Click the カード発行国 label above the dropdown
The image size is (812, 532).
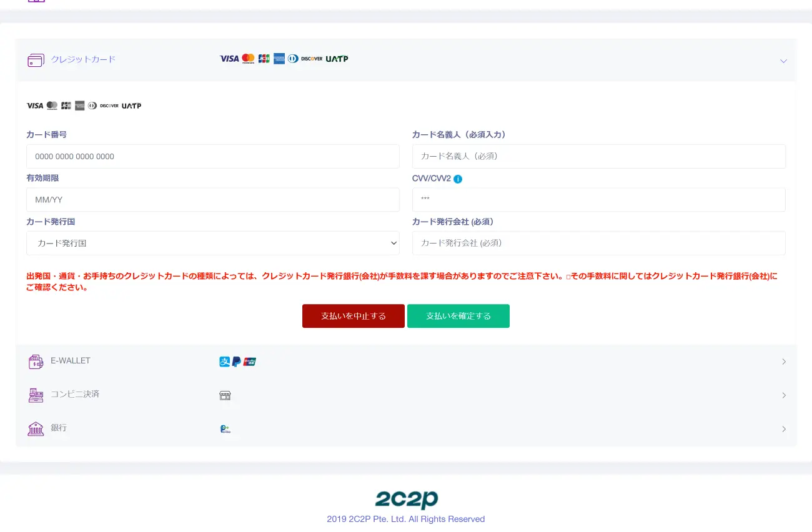pos(51,222)
